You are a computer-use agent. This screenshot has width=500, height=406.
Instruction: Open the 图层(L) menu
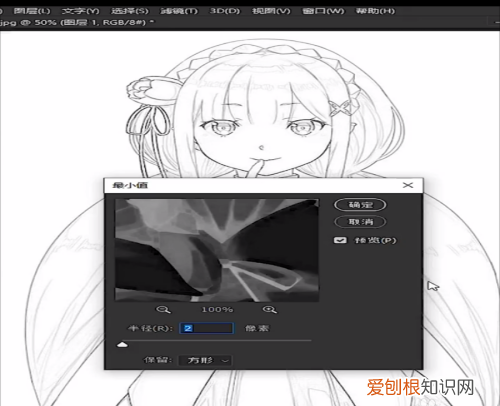(x=32, y=11)
